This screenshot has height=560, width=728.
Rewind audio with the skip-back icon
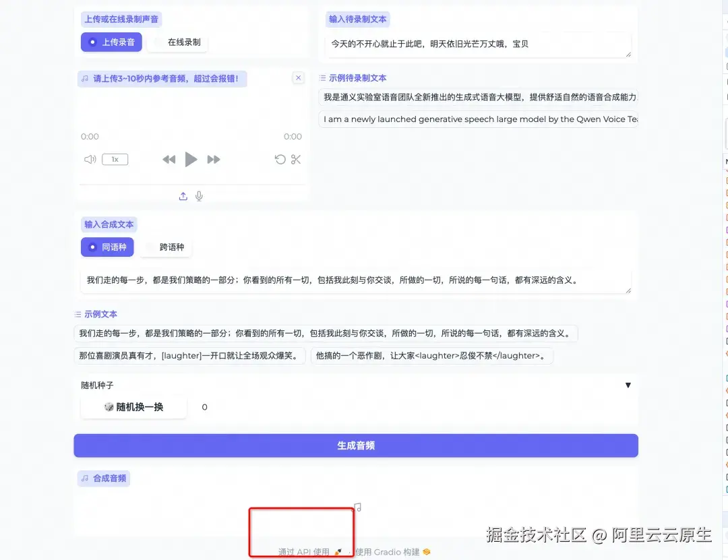(x=169, y=160)
